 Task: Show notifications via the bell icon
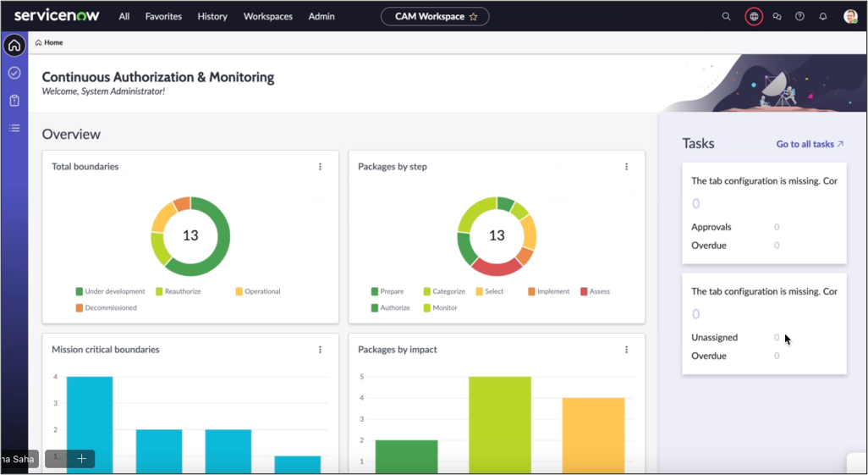tap(823, 16)
